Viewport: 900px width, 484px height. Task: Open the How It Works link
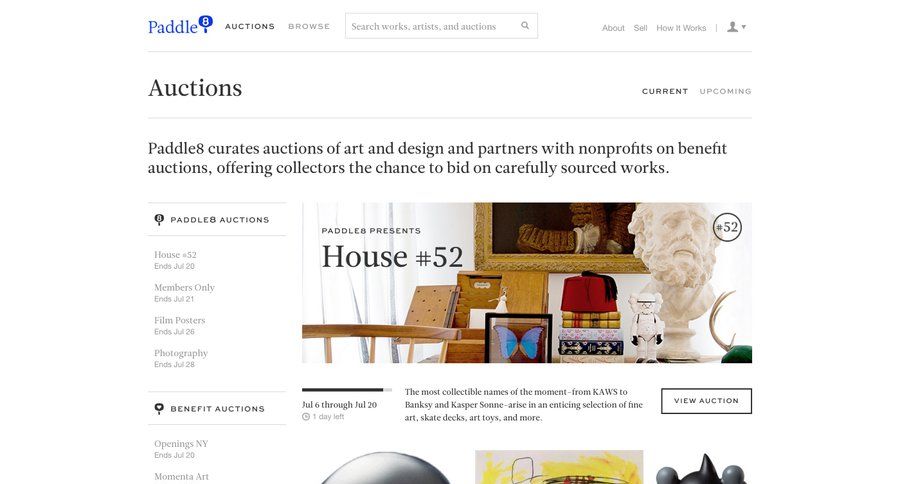(681, 28)
